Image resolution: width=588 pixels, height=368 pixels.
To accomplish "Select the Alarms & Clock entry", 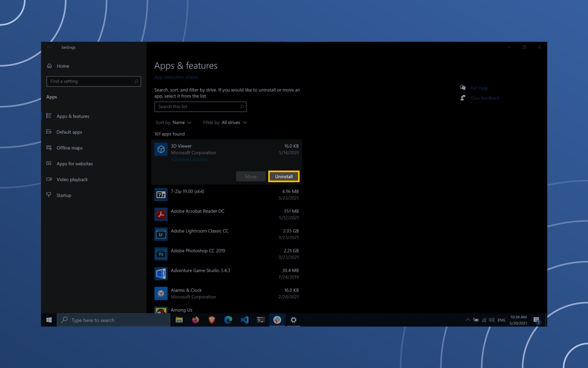I will (227, 294).
